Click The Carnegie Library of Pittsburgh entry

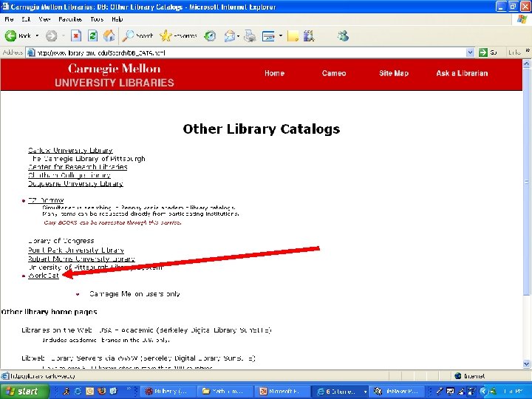[88, 158]
